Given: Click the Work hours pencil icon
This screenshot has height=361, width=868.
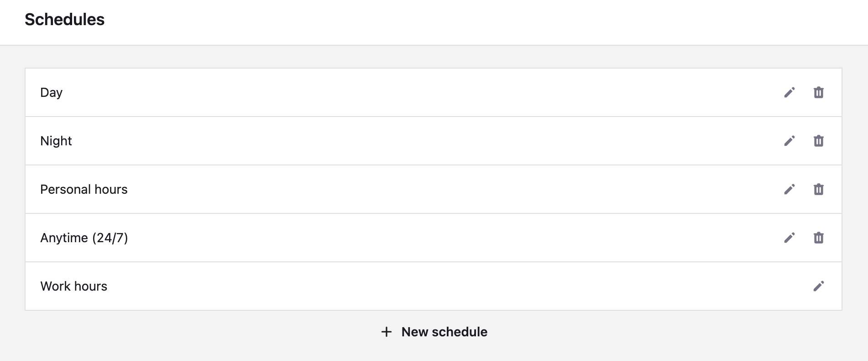Looking at the screenshot, I should [x=819, y=286].
